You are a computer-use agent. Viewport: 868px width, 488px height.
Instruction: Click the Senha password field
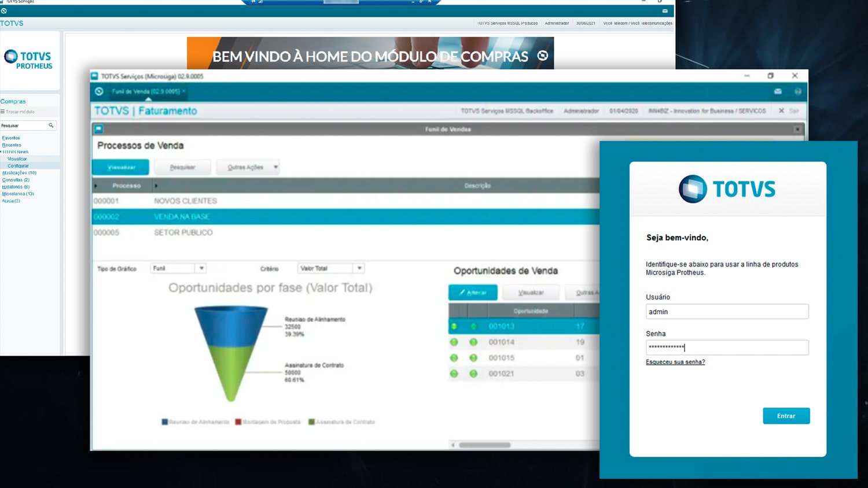pyautogui.click(x=727, y=347)
